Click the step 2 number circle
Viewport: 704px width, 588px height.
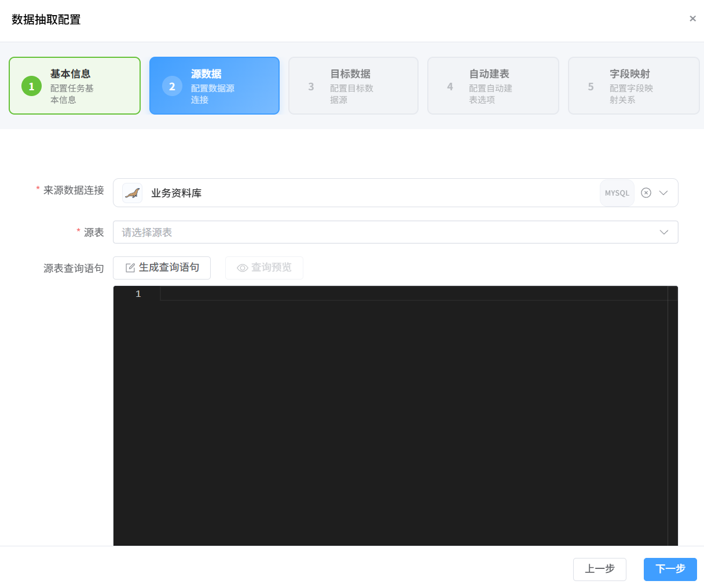172,86
